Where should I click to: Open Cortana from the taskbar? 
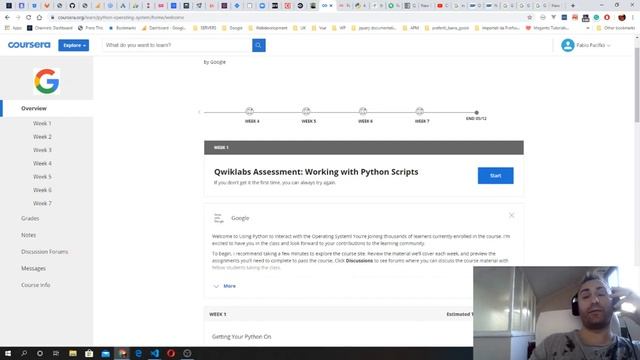[x=40, y=353]
